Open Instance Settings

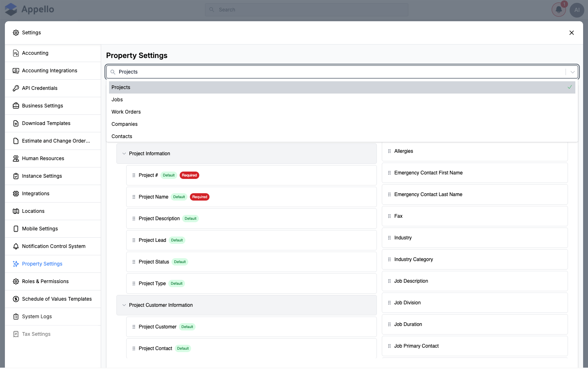(x=53, y=176)
